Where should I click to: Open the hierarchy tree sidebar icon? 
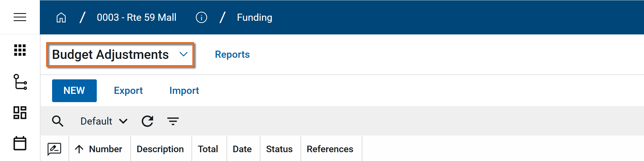point(20,82)
